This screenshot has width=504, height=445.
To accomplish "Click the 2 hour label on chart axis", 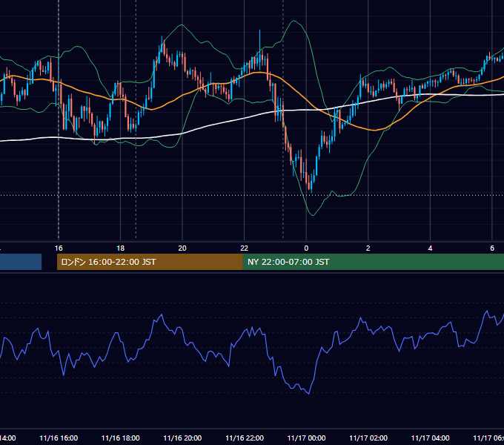I will point(368,248).
